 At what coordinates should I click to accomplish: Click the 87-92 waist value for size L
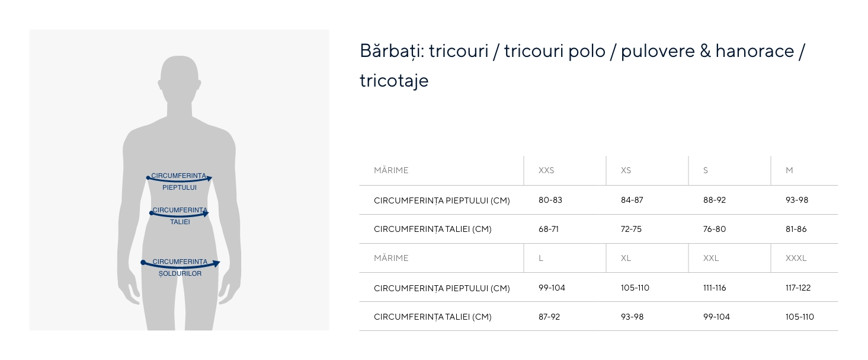(549, 317)
